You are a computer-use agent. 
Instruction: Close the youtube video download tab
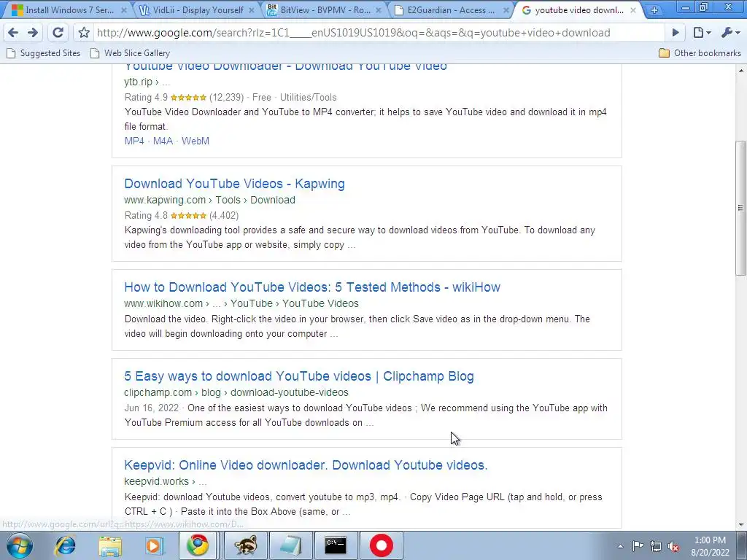(x=633, y=10)
